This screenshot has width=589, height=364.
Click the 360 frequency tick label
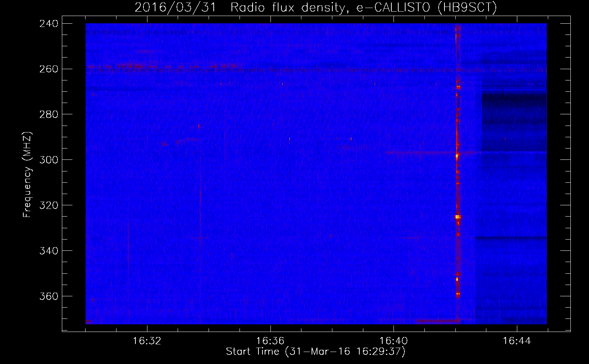coord(49,297)
